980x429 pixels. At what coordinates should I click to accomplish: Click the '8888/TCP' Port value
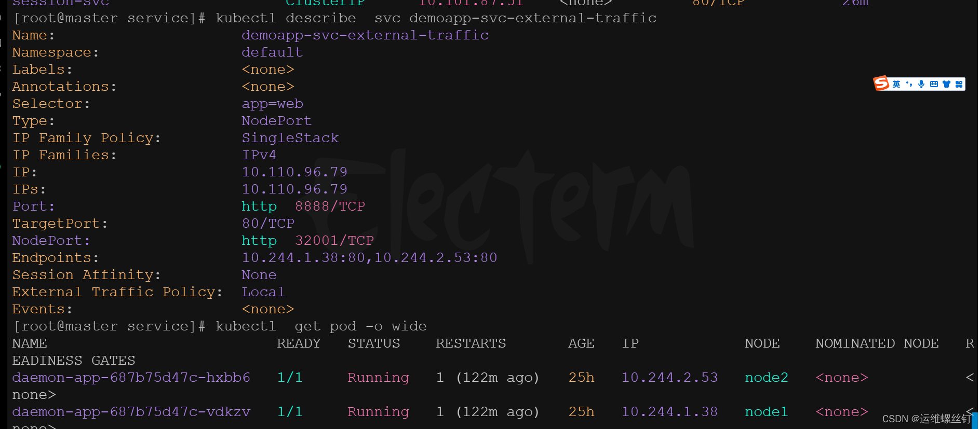pyautogui.click(x=330, y=206)
